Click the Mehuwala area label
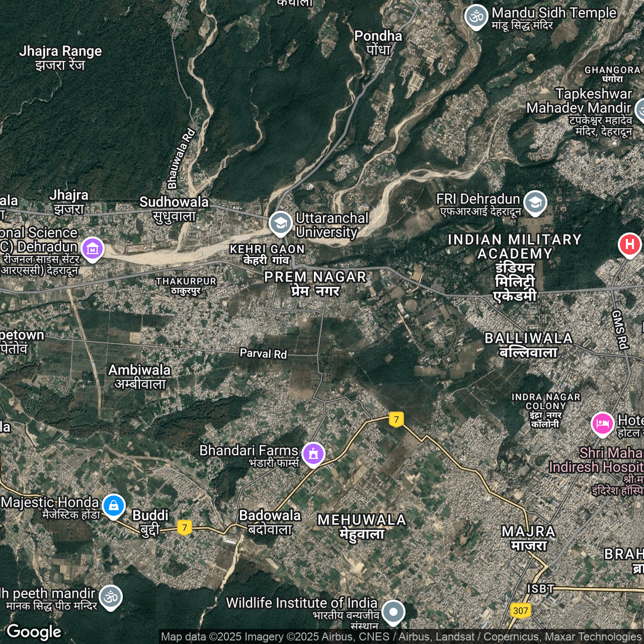Image resolution: width=644 pixels, height=644 pixels. click(362, 526)
